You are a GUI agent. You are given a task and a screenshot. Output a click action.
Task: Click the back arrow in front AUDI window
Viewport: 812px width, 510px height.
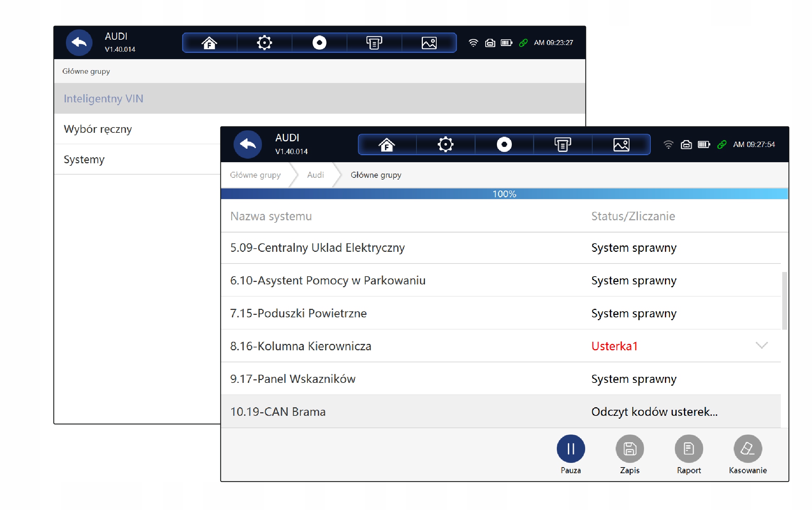247,144
